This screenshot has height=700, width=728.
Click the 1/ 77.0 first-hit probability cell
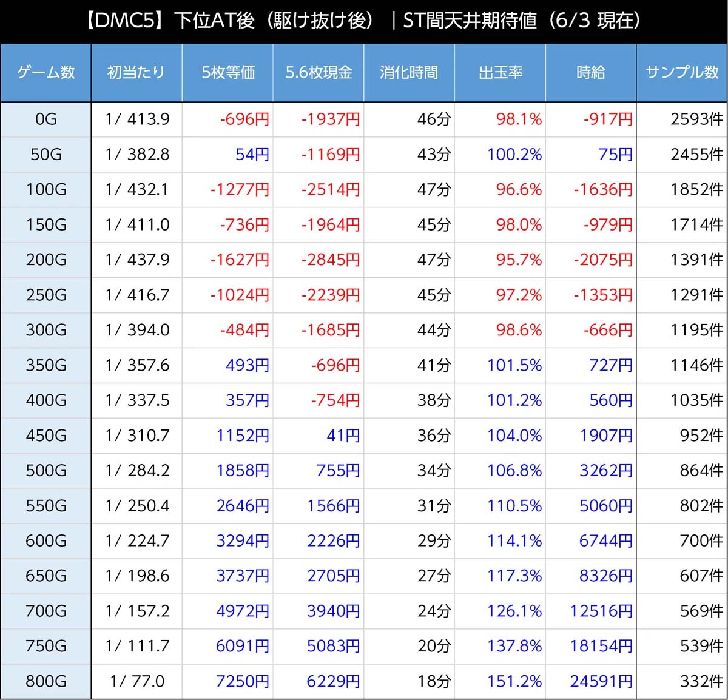click(137, 681)
